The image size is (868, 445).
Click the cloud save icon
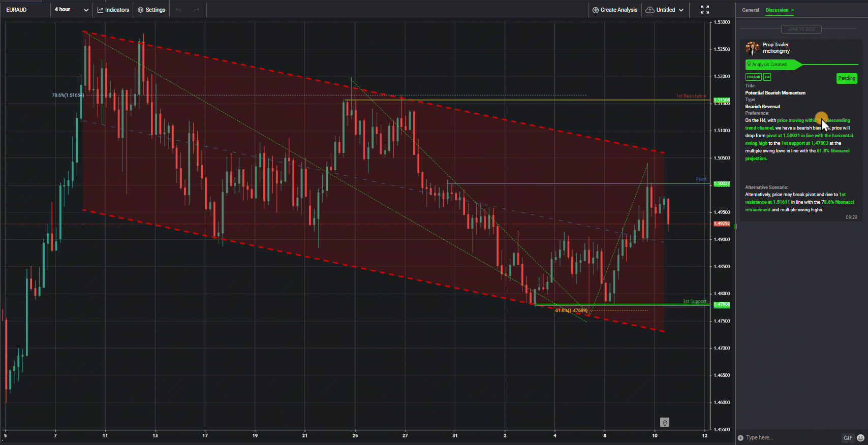tap(649, 10)
